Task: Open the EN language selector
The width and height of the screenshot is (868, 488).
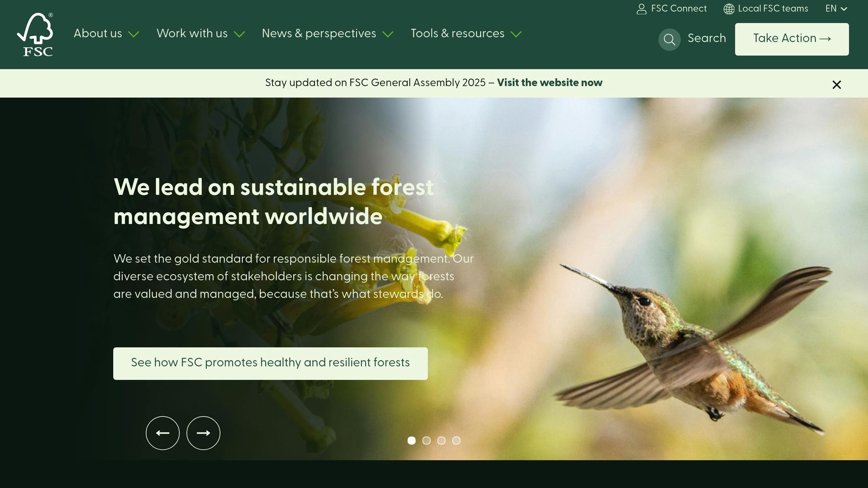Action: pyautogui.click(x=835, y=8)
